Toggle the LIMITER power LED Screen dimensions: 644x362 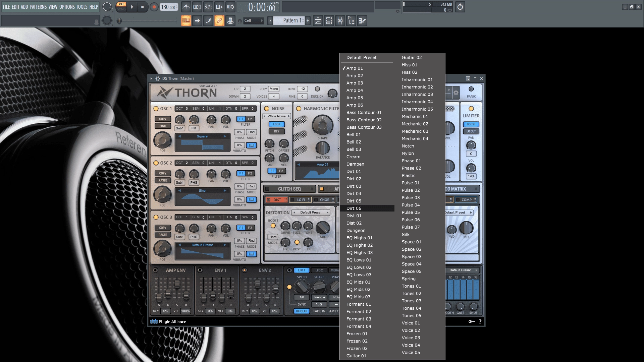tap(471, 109)
